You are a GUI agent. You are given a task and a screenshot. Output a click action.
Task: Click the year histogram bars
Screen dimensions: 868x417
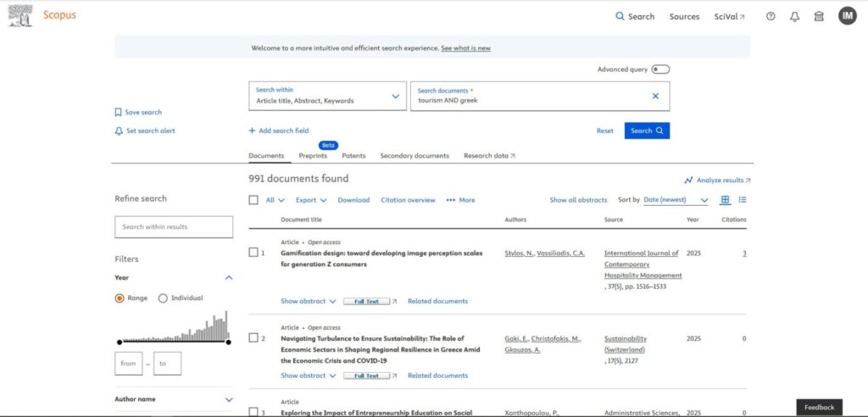pyautogui.click(x=174, y=325)
